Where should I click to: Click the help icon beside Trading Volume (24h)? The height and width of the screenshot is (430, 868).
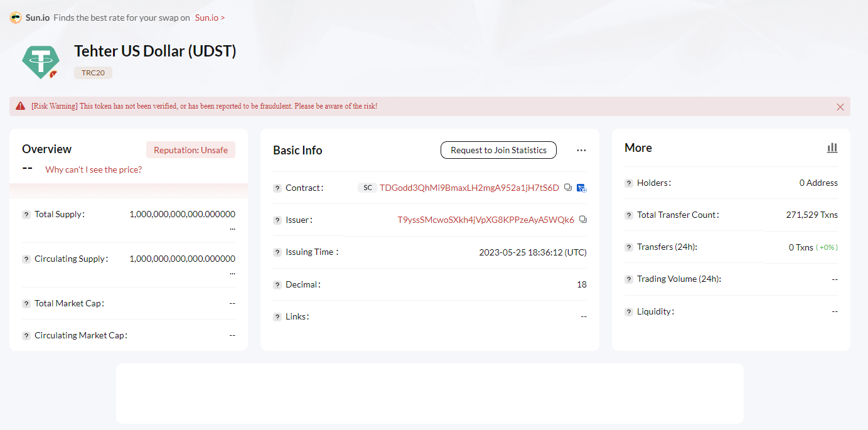click(629, 279)
